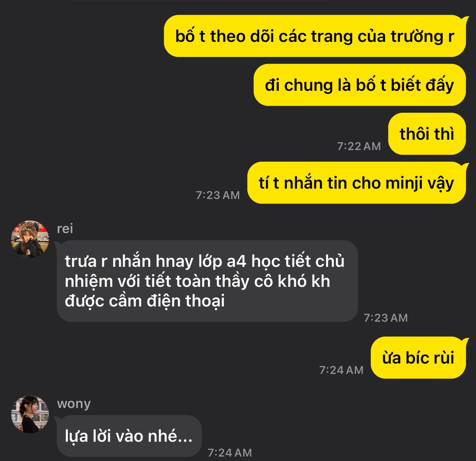Tap wony's message 'lựa lời vào nhé...'
The image size is (476, 461).
point(129,436)
